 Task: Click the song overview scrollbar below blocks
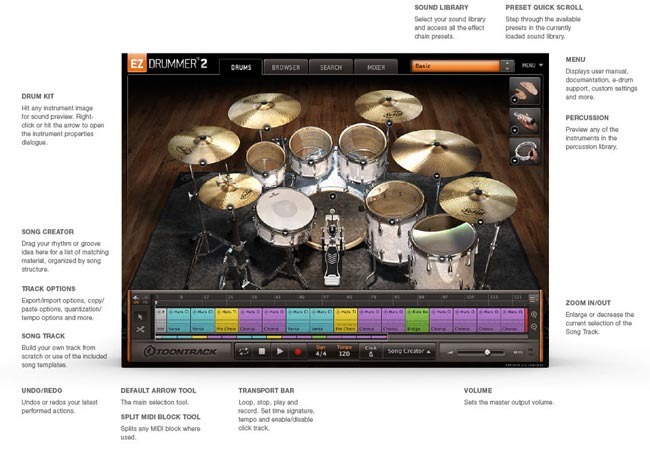(271, 337)
